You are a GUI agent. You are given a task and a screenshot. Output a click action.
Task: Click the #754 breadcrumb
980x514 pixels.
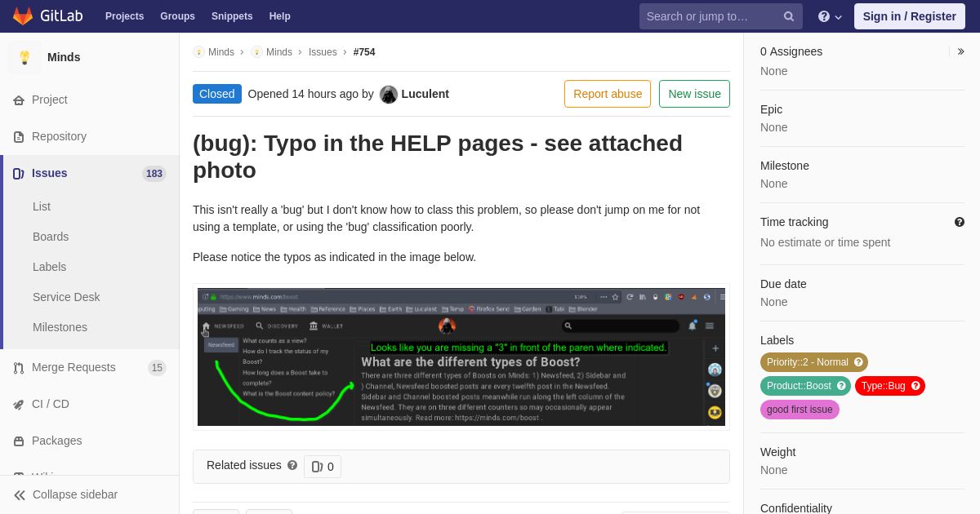[364, 52]
